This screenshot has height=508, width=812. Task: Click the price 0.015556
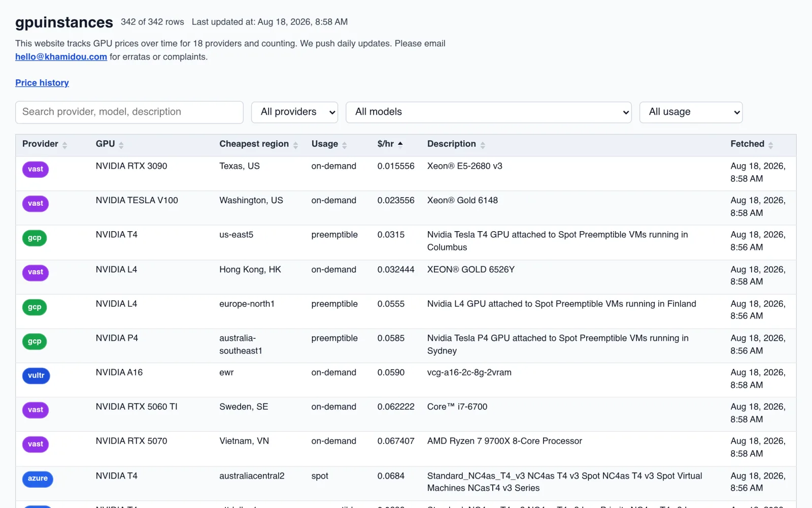tap(396, 166)
